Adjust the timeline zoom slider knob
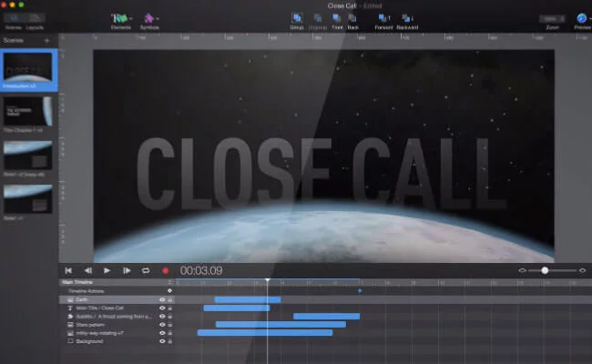592x364 pixels. click(545, 270)
